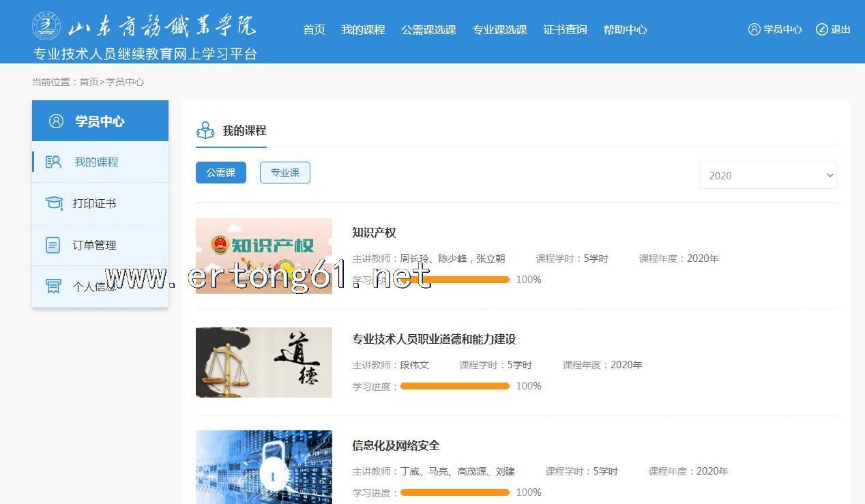This screenshot has width=865, height=504.
Task: Click the 道德 course thumbnail image
Action: click(263, 362)
